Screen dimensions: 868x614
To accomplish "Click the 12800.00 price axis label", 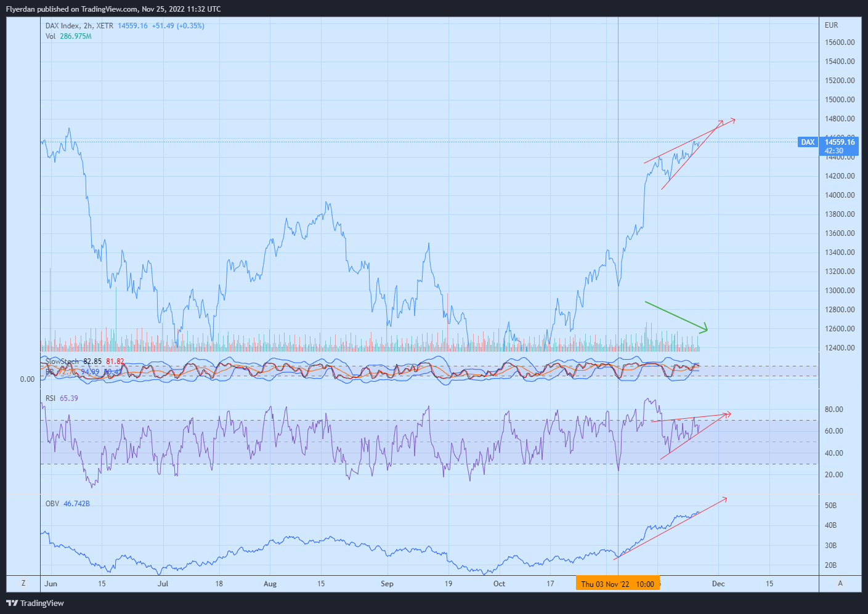I will pos(840,310).
